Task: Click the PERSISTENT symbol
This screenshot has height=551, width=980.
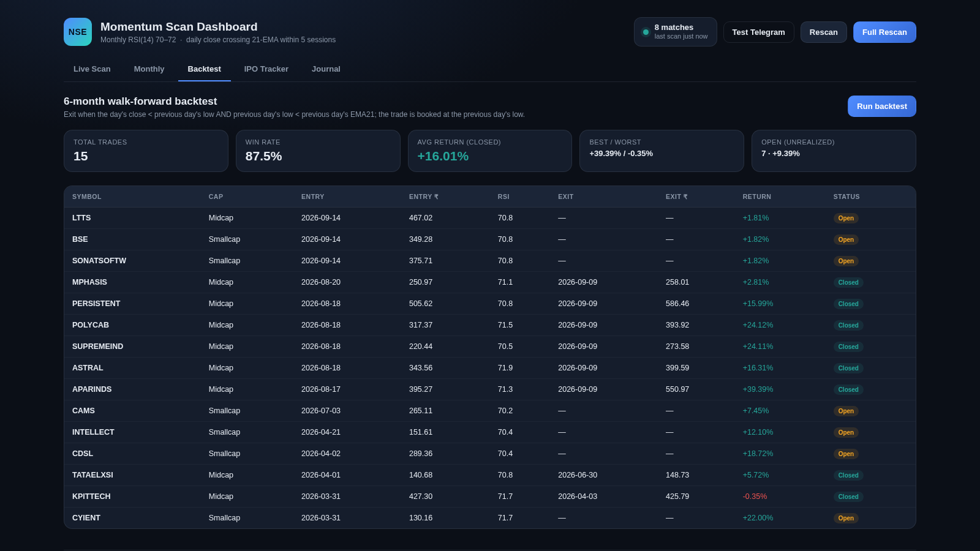Action: 96,304
